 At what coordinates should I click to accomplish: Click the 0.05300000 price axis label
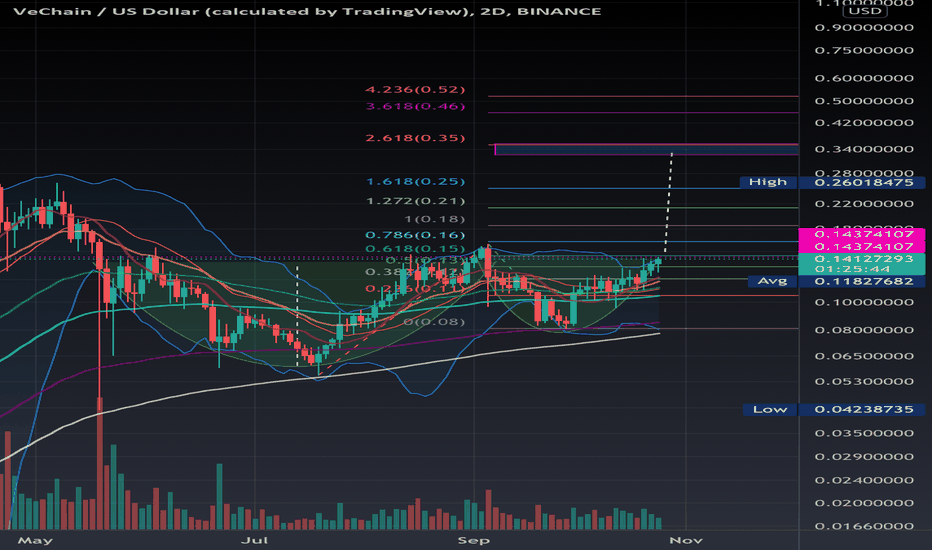coord(864,381)
